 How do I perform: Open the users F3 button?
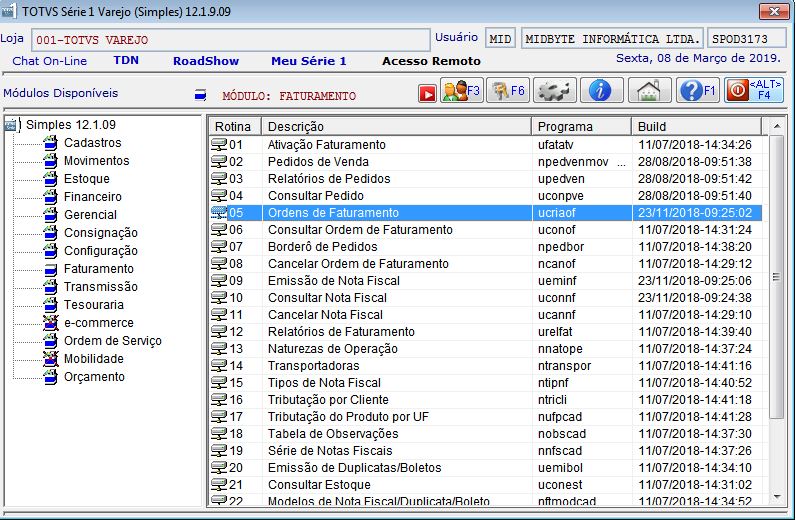[461, 91]
